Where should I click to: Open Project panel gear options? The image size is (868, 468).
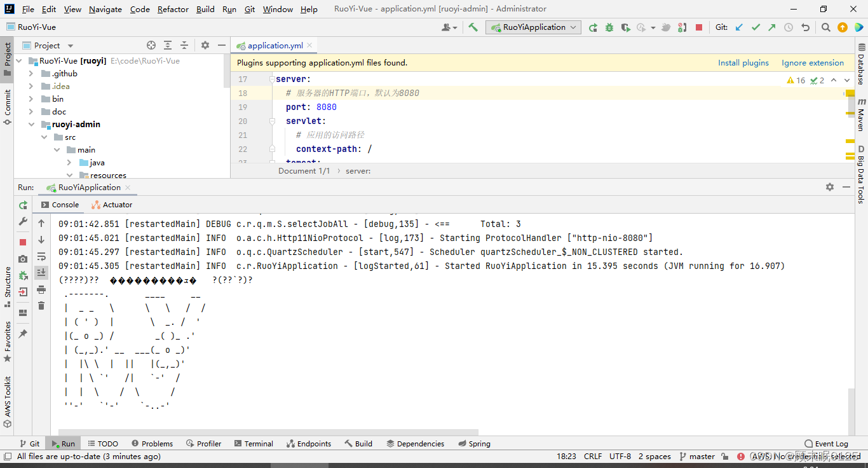tap(205, 45)
